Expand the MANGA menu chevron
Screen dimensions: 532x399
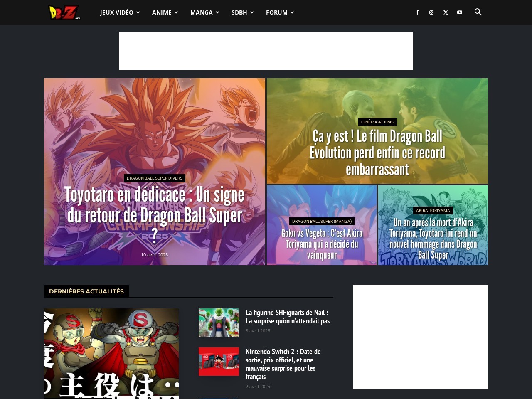click(217, 12)
